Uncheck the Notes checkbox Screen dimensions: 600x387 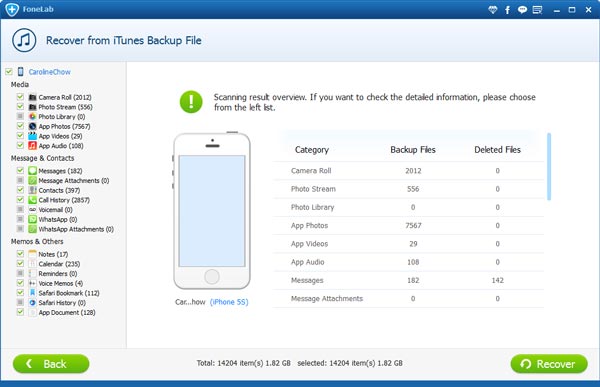point(20,253)
